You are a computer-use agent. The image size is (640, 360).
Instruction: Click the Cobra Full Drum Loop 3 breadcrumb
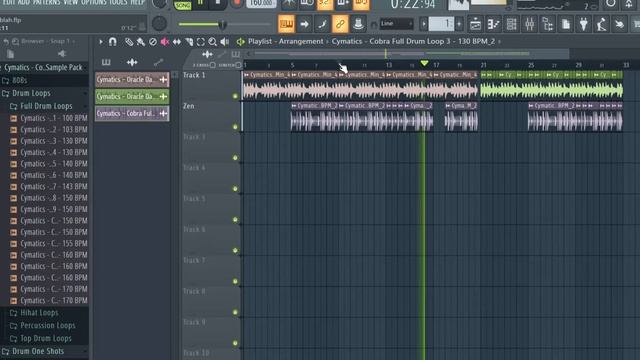pyautogui.click(x=413, y=42)
